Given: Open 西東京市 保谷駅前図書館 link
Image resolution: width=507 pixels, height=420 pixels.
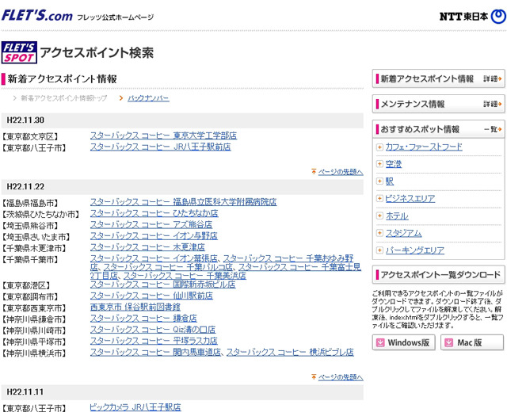Looking at the screenshot, I should 135,307.
